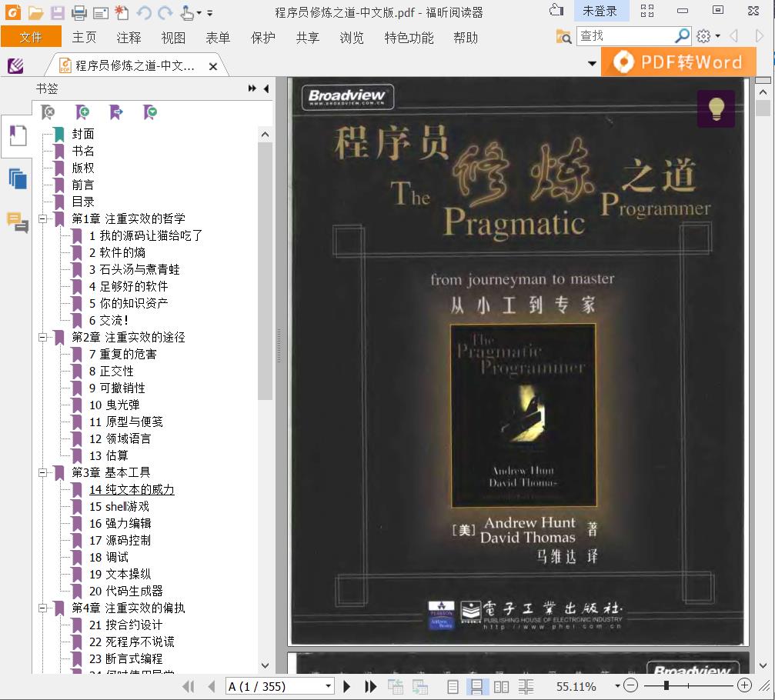
Task: Switch to facing pages view
Action: click(501, 687)
